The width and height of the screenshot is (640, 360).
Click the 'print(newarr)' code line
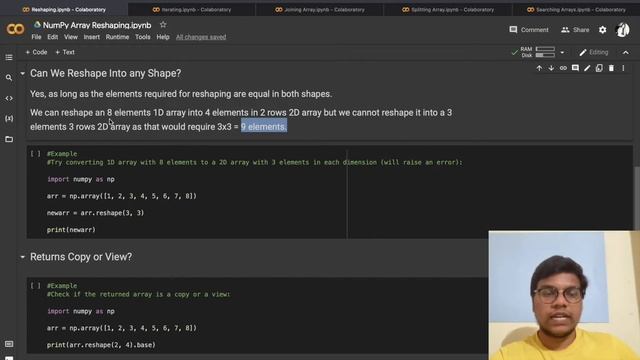point(71,230)
